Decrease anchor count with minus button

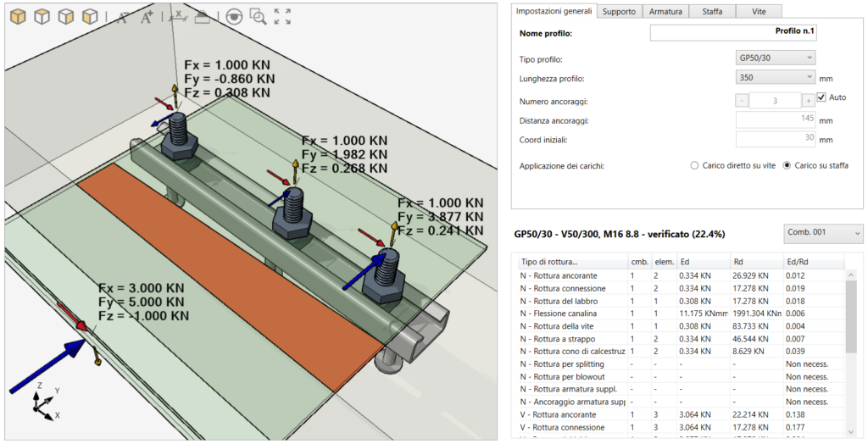click(x=742, y=101)
